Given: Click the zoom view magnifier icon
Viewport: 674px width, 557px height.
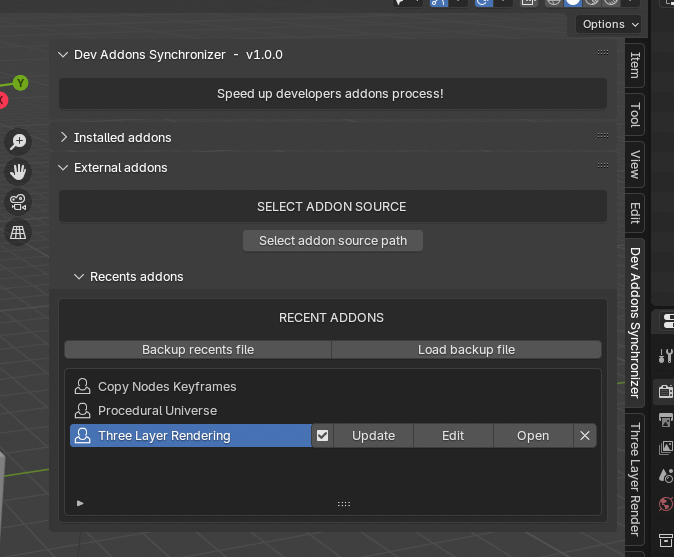Looking at the screenshot, I should point(18,141).
